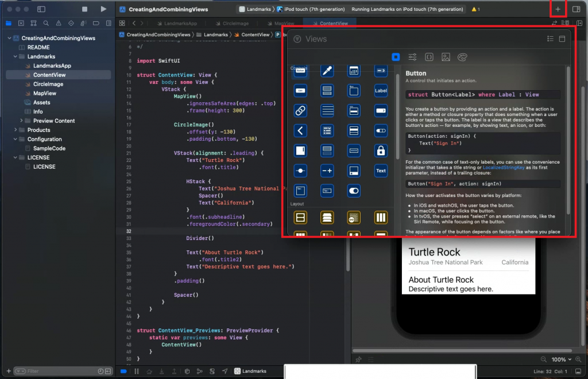Select the Link view
588x379 pixels.
[300, 111]
